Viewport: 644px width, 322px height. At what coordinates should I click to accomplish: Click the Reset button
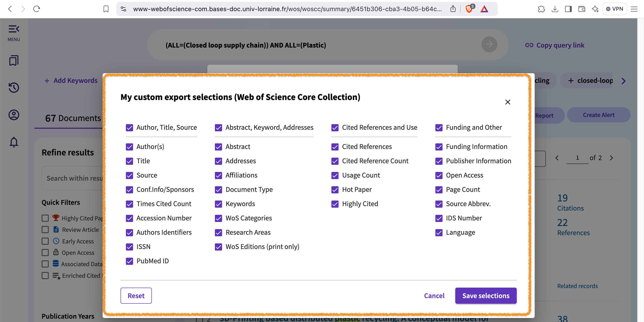(136, 296)
